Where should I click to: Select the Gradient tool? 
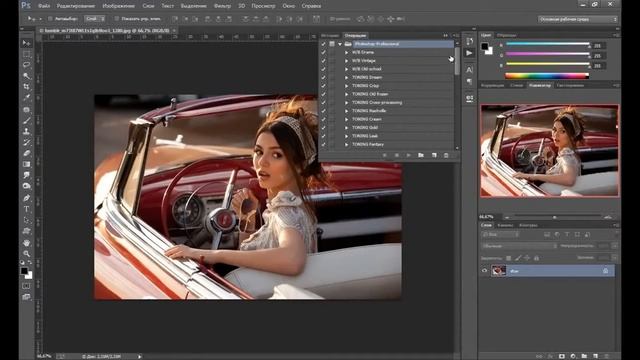point(27,164)
